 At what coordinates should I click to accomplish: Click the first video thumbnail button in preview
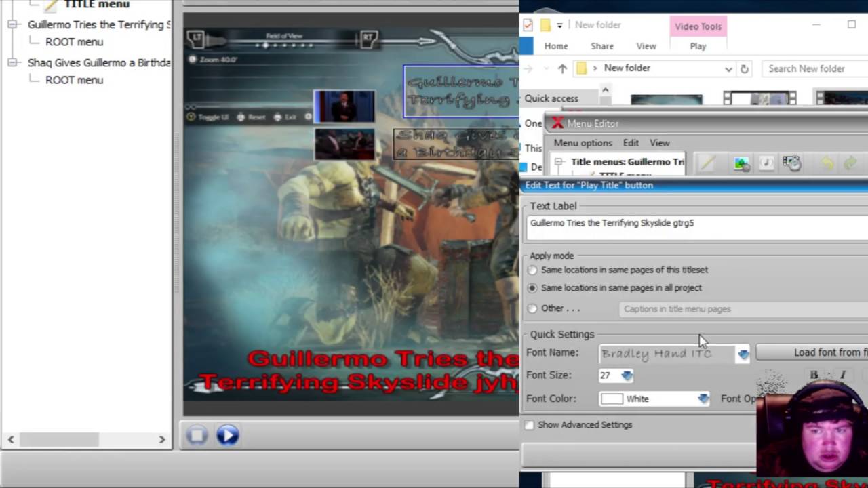click(x=344, y=107)
